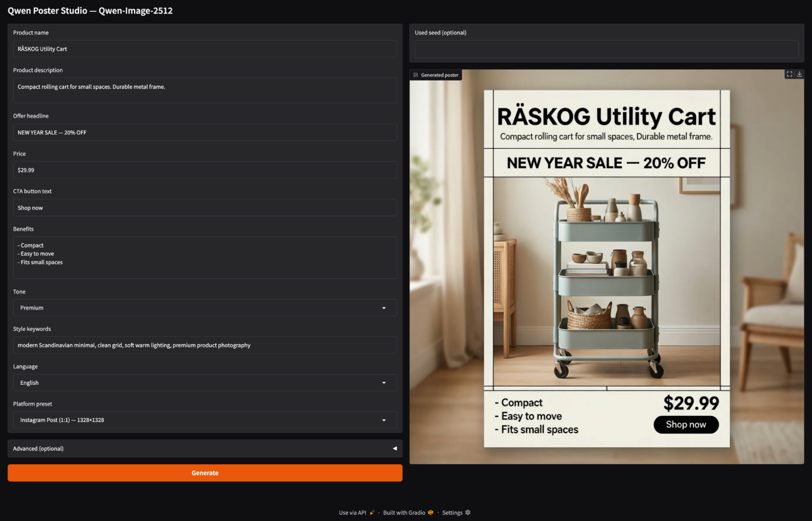This screenshot has width=812, height=521.
Task: Click the API rocket icon in footer
Action: (372, 512)
